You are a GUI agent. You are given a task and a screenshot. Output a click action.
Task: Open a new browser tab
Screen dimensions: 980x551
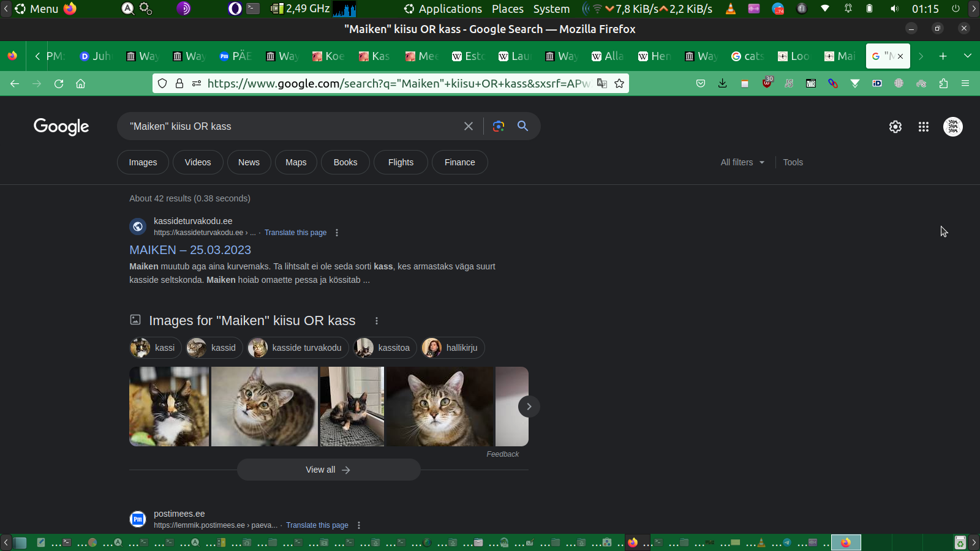[943, 56]
